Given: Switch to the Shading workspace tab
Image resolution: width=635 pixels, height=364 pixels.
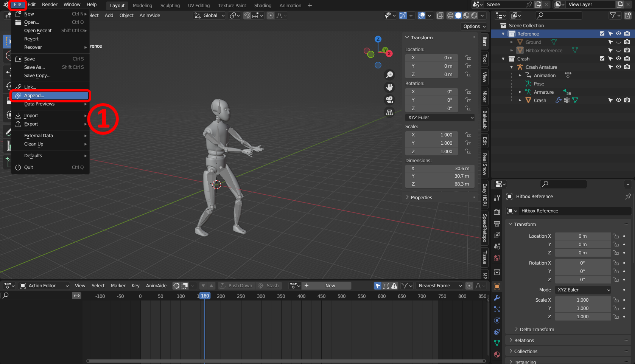Looking at the screenshot, I should (x=263, y=5).
